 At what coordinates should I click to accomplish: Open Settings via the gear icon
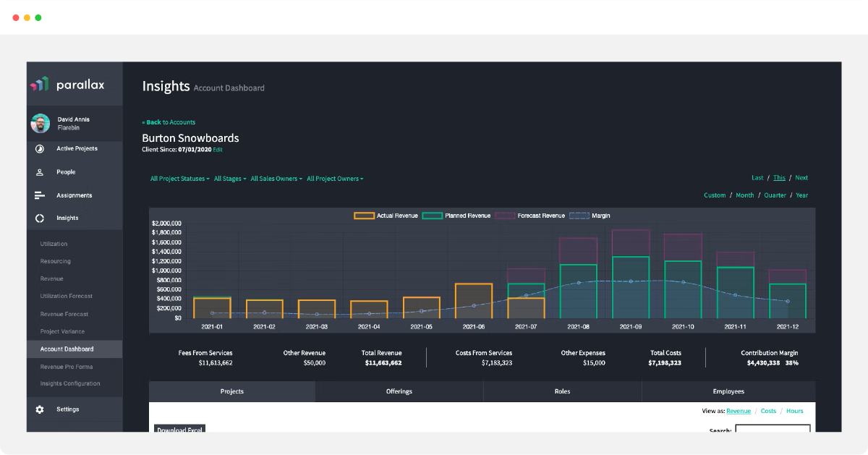click(40, 409)
